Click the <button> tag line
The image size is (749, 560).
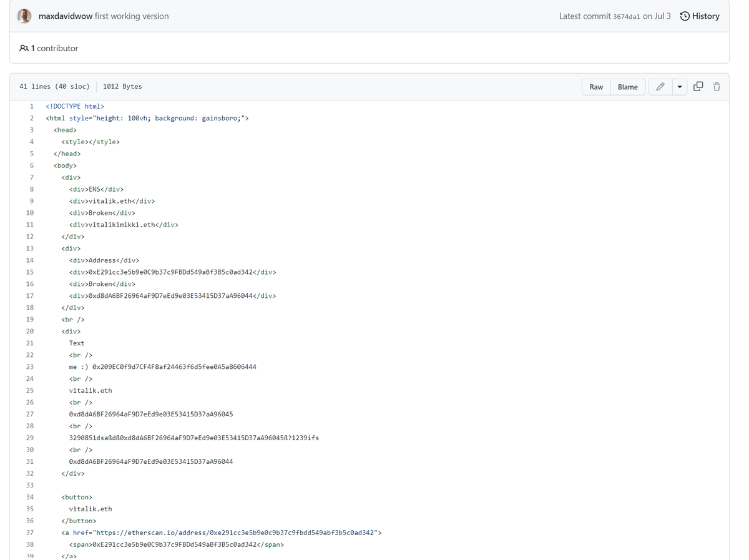click(x=77, y=497)
